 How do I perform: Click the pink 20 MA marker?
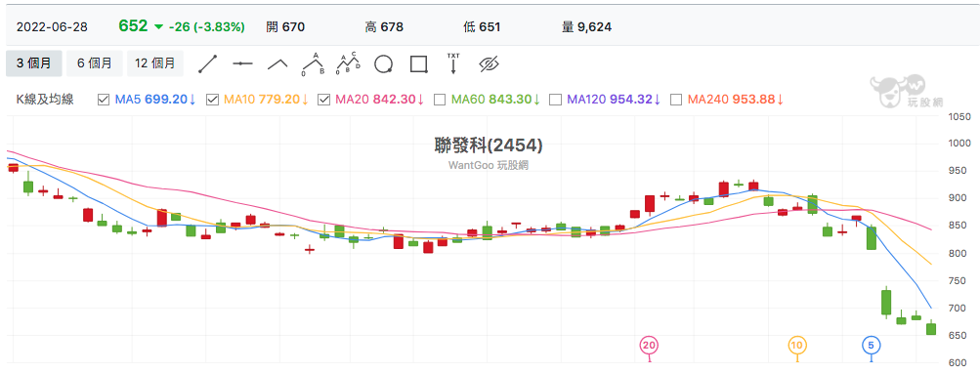pyautogui.click(x=650, y=345)
